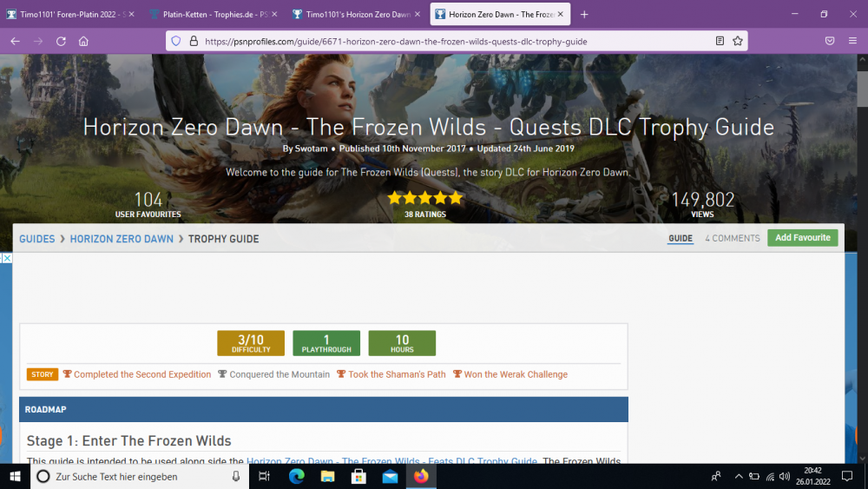Click the shield tracking protection icon
The height and width of the screenshot is (489, 868).
[x=175, y=41]
